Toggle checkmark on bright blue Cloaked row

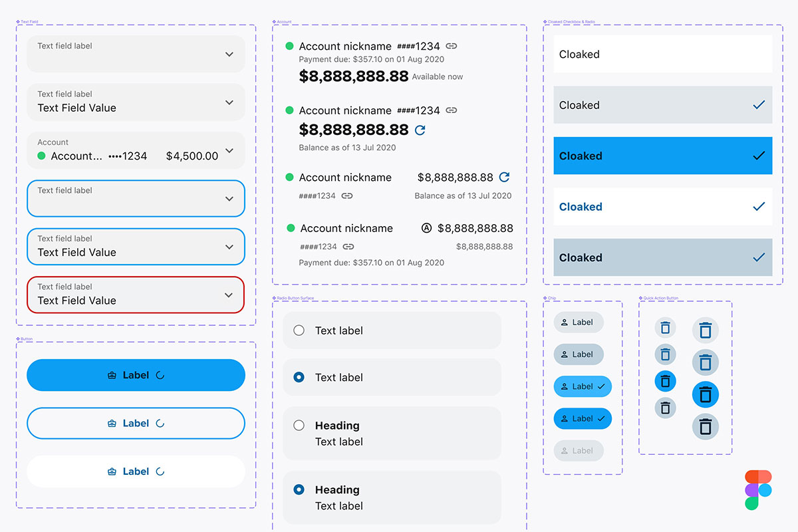coord(758,156)
